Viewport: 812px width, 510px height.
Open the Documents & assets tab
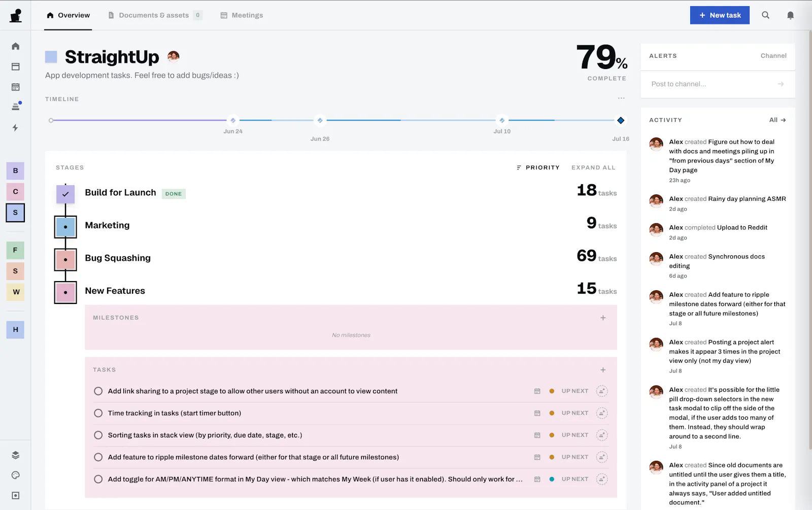coord(155,15)
